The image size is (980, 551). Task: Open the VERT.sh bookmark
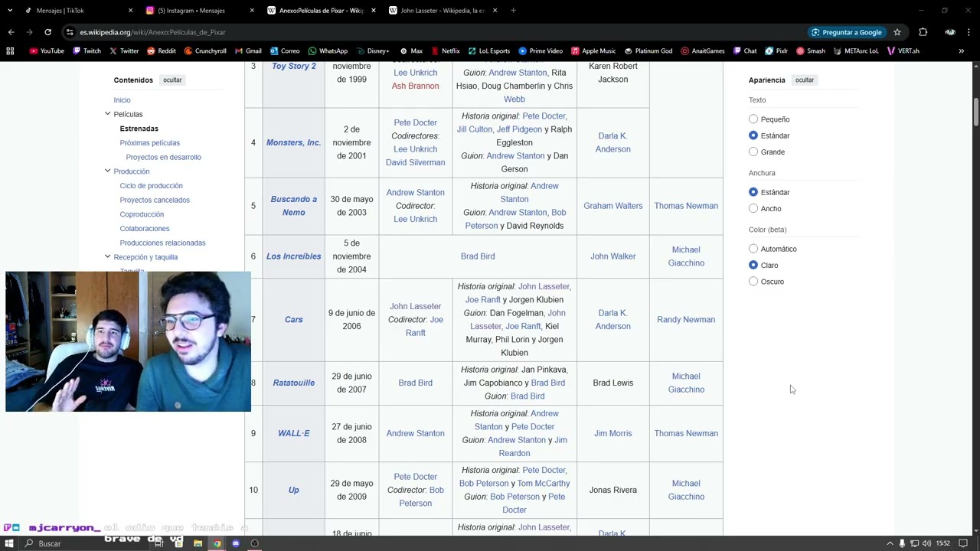tap(903, 51)
